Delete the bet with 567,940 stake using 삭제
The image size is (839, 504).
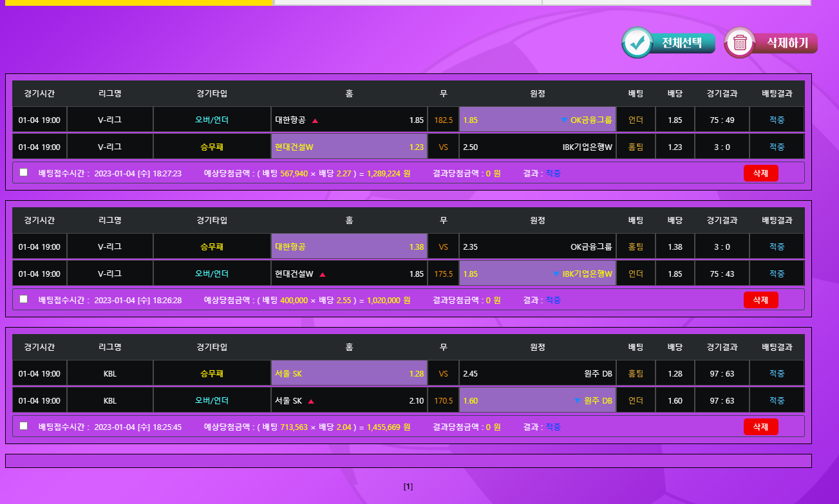[760, 173]
